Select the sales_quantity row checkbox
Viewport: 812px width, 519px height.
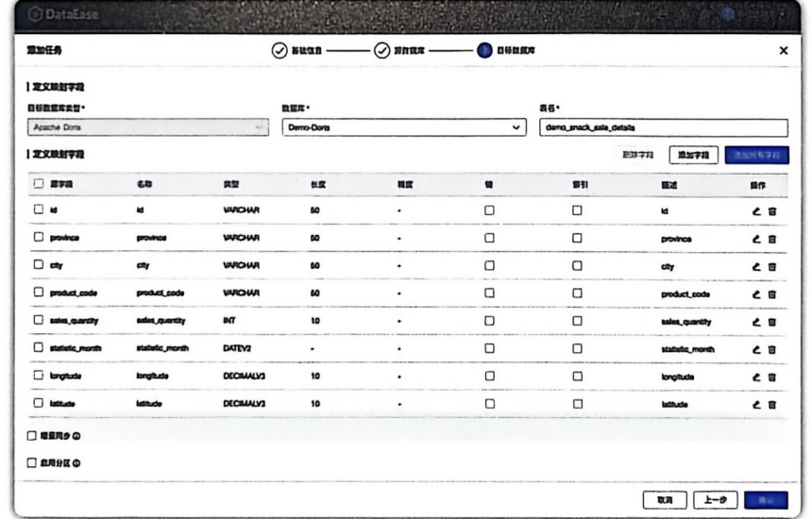[39, 320]
